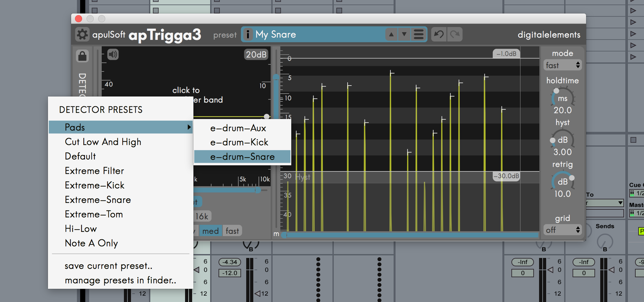Choose Extreme Filter preset
Viewport: 644px width, 302px height.
pos(94,171)
